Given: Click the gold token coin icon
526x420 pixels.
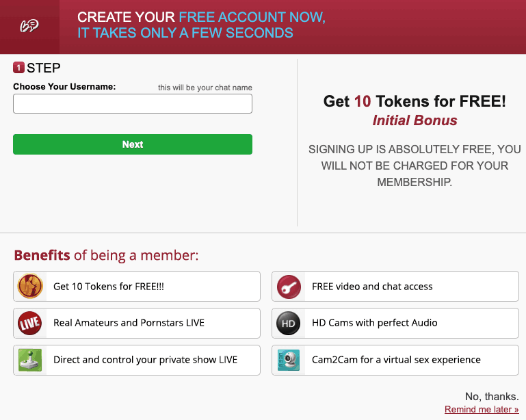Looking at the screenshot, I should point(30,286).
